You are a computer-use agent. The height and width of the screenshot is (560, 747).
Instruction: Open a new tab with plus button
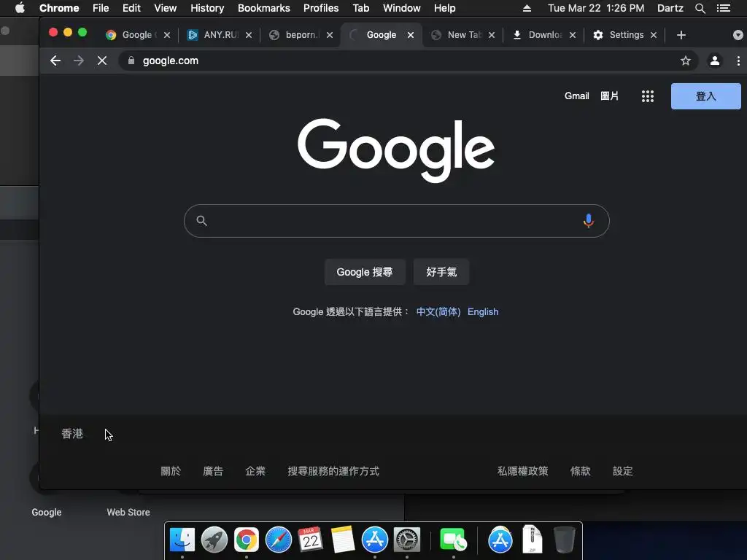[681, 35]
